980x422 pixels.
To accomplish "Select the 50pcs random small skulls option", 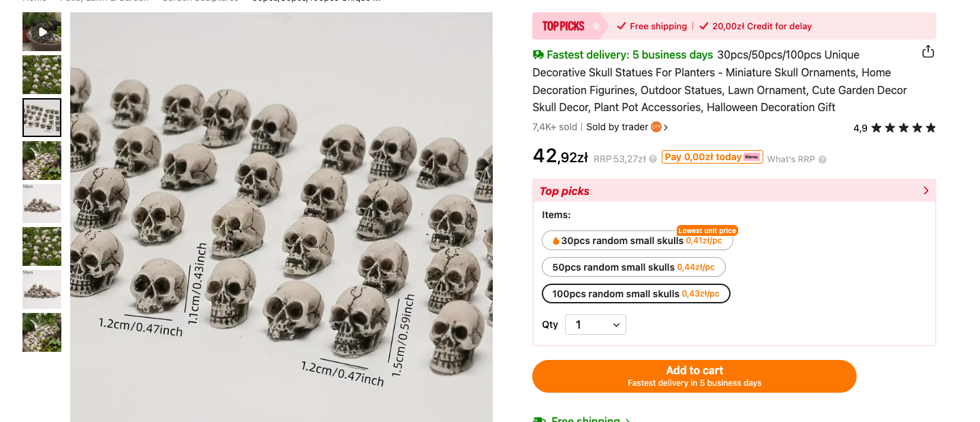I will 633,267.
